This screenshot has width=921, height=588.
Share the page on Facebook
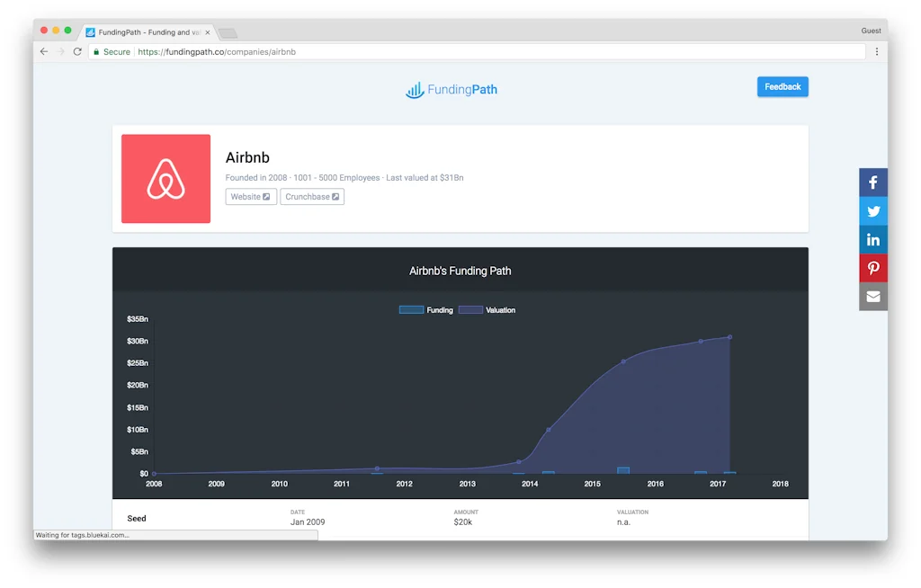[x=872, y=182]
